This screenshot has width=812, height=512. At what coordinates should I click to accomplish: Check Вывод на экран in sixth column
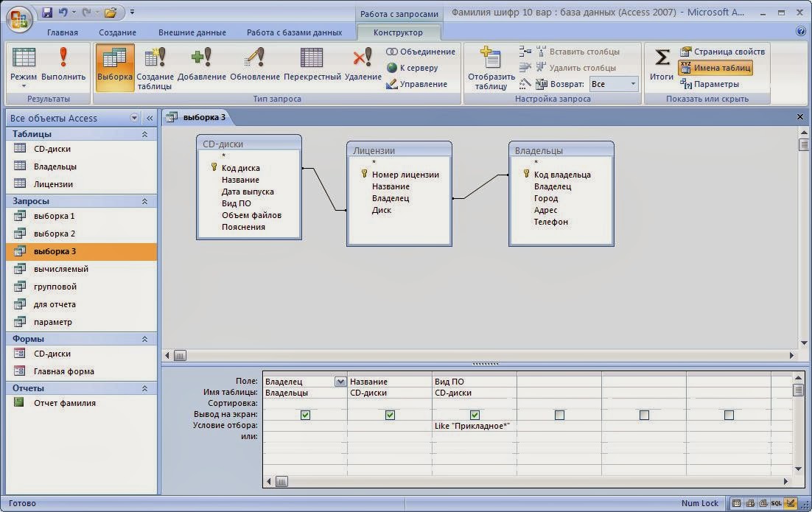point(729,415)
